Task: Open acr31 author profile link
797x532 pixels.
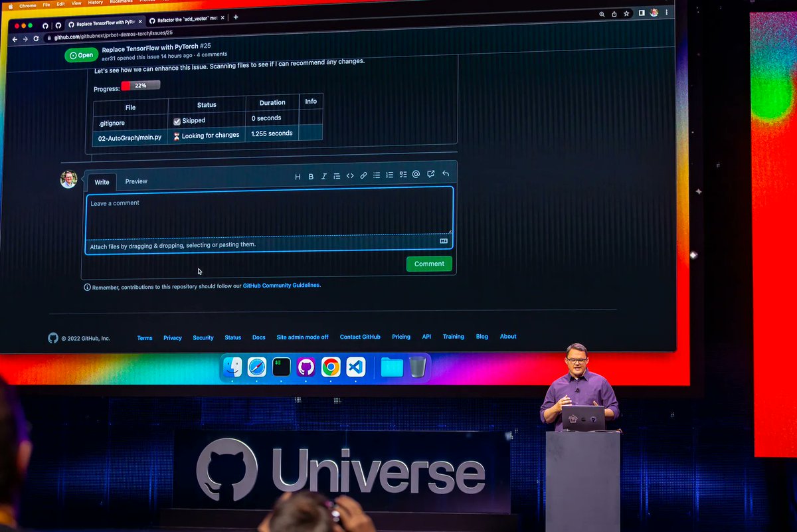Action: click(x=108, y=57)
